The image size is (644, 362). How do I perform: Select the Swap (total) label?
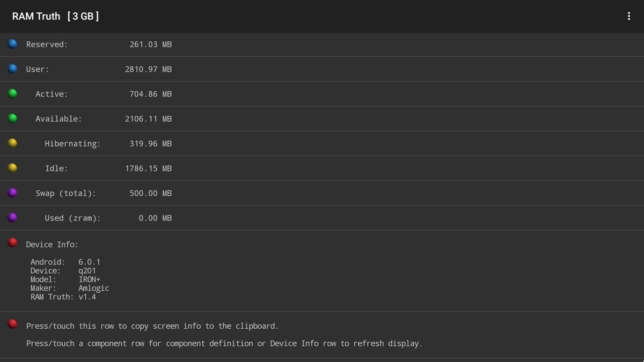point(66,193)
